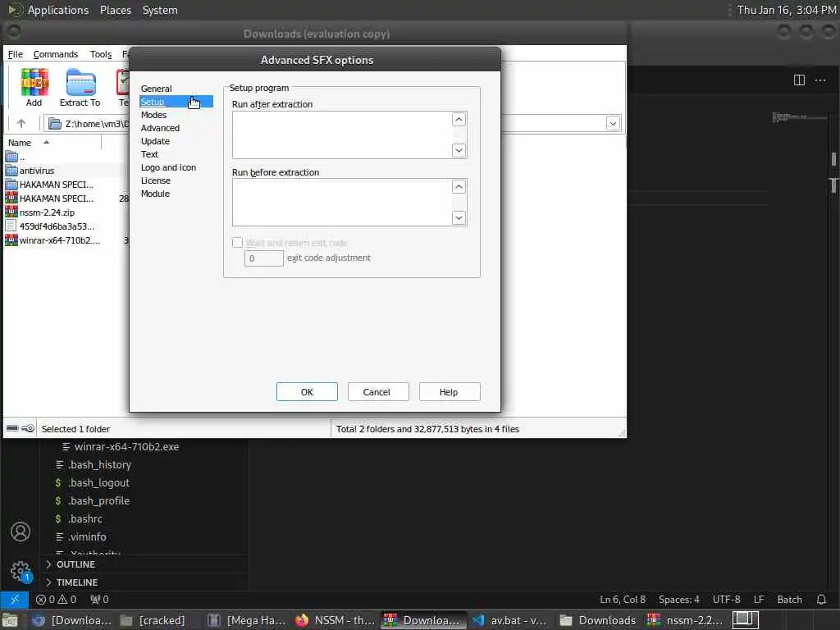Split the VS Code editor layout icon
Screen dimensions: 840x630
[799, 80]
